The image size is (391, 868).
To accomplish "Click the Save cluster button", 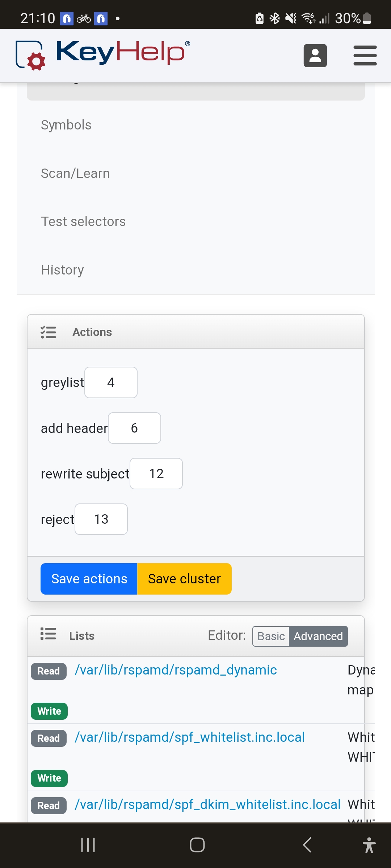I will (184, 579).
